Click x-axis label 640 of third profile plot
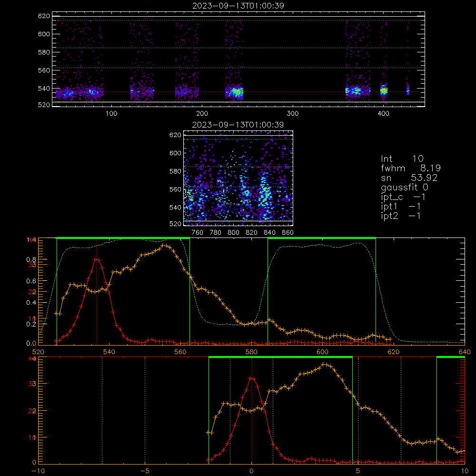Viewport: 476px width, 476px height. (465, 352)
